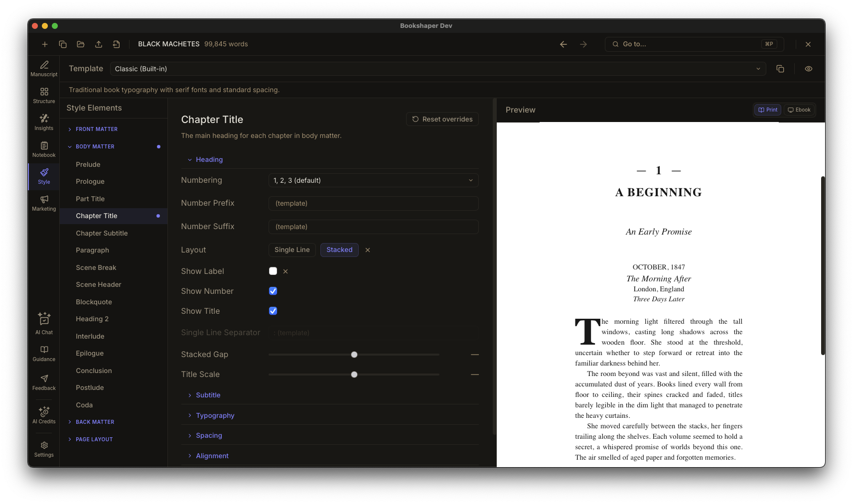This screenshot has width=853, height=504.
Task: Click the Number Prefix input field
Action: pyautogui.click(x=373, y=203)
